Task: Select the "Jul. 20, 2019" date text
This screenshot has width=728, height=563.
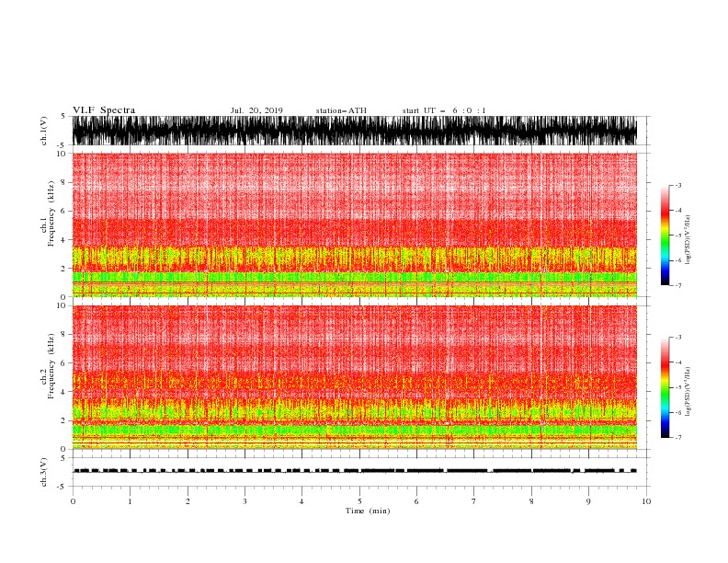Action: (256, 110)
